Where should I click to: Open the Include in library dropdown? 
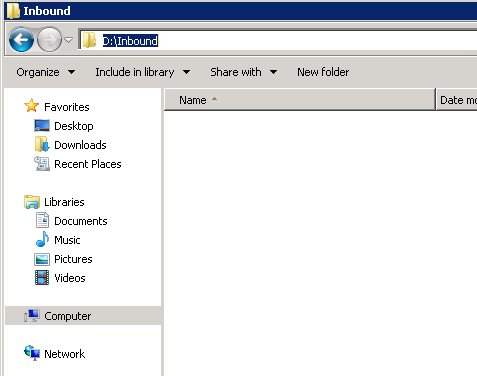[x=143, y=72]
